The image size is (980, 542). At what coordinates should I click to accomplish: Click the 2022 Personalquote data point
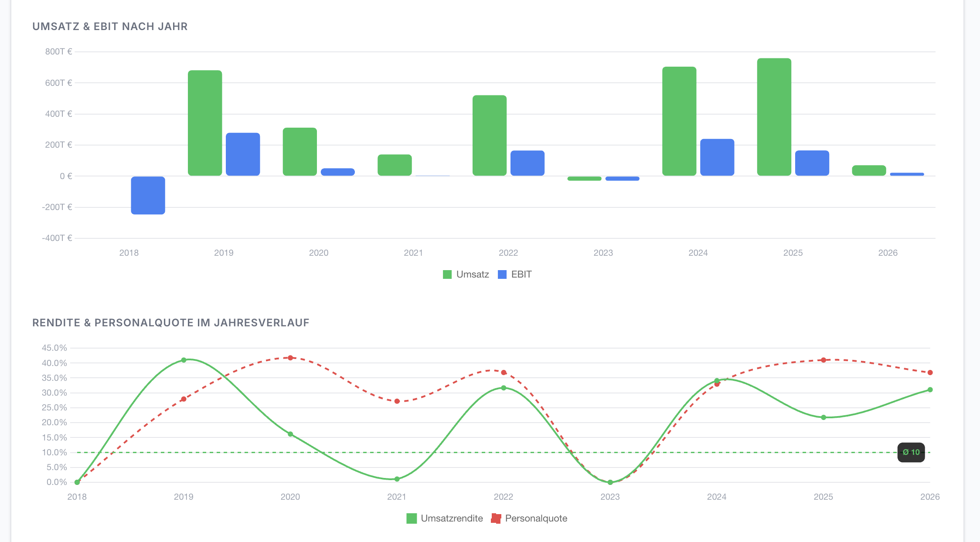[x=504, y=373]
